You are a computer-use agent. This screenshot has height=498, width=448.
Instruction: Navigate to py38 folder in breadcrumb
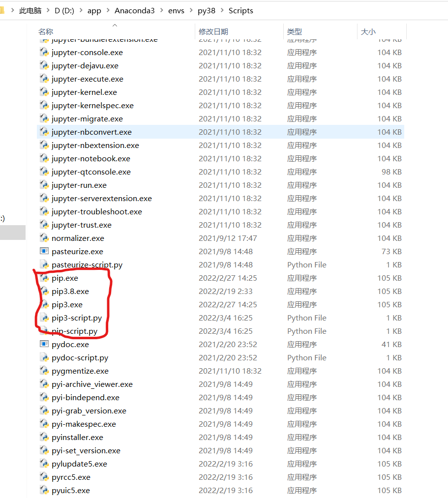point(207,11)
